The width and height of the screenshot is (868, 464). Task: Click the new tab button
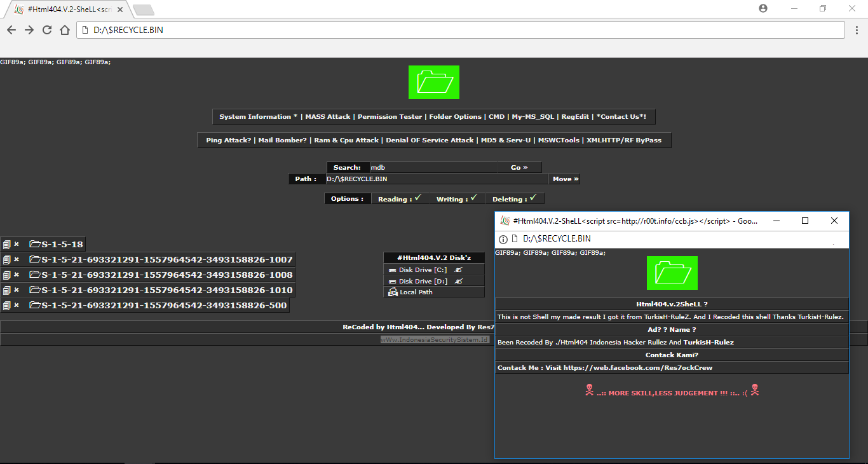coord(144,10)
